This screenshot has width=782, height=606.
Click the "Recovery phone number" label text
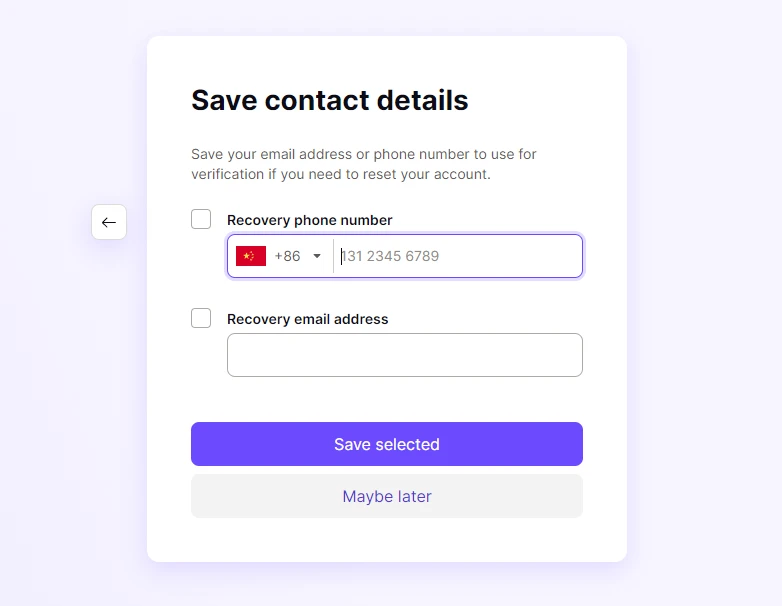[x=310, y=220]
